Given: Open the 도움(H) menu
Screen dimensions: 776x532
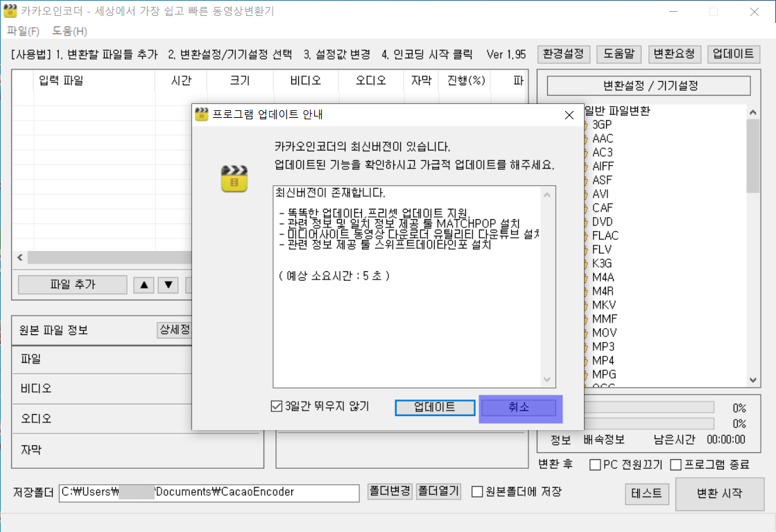Looking at the screenshot, I should tap(70, 31).
